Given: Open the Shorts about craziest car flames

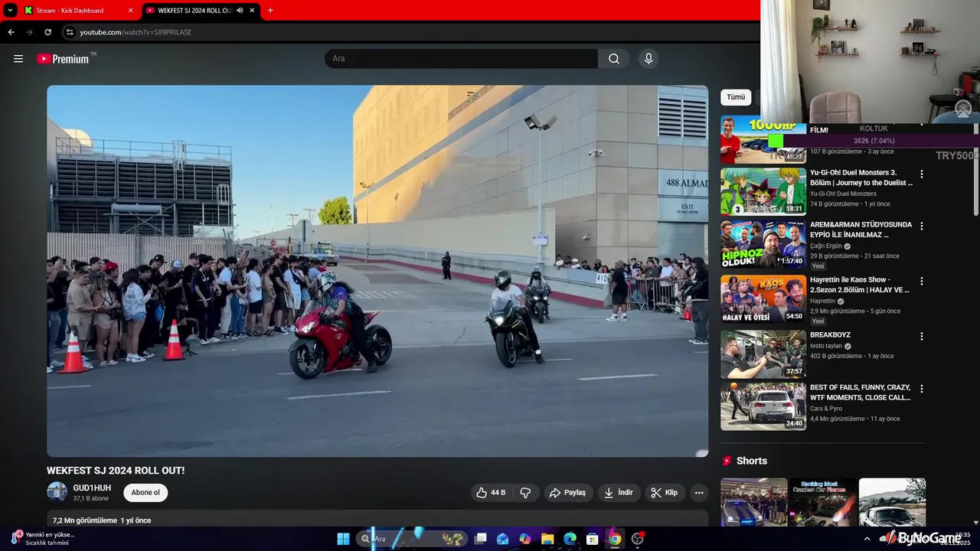Looking at the screenshot, I should click(823, 502).
